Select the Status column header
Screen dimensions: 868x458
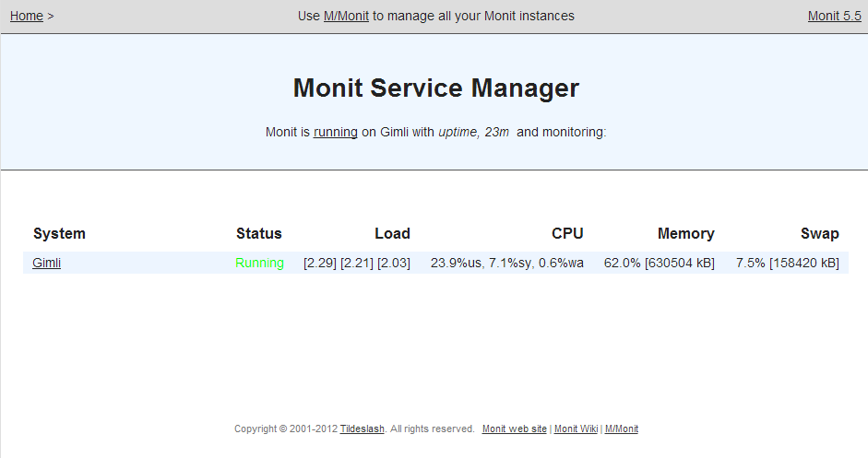258,233
